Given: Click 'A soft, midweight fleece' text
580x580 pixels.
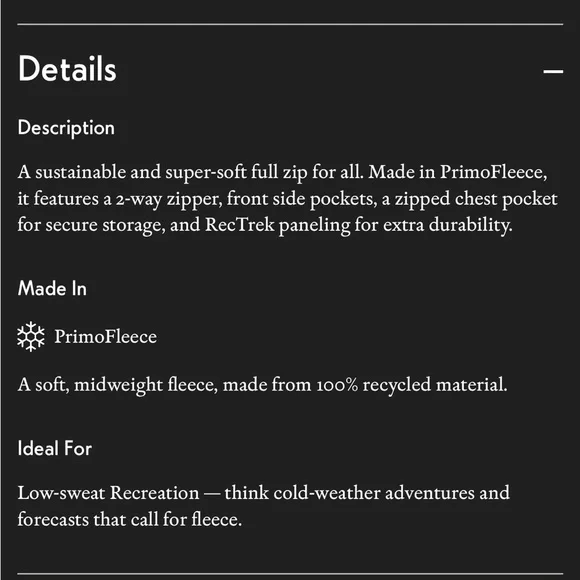Looking at the screenshot, I should tap(118, 385).
